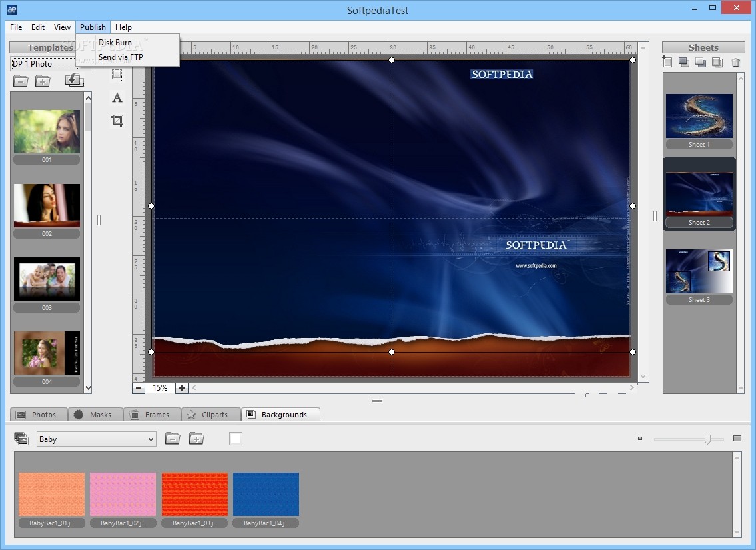The height and width of the screenshot is (550, 756).
Task: Click templates list scroll down arrow
Action: [x=88, y=388]
